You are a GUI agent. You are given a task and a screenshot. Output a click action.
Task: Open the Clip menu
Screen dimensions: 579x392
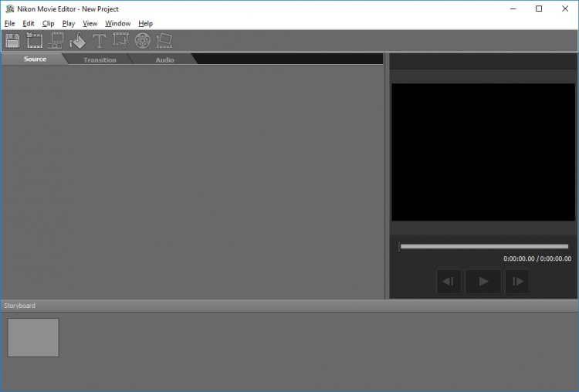[48, 24]
